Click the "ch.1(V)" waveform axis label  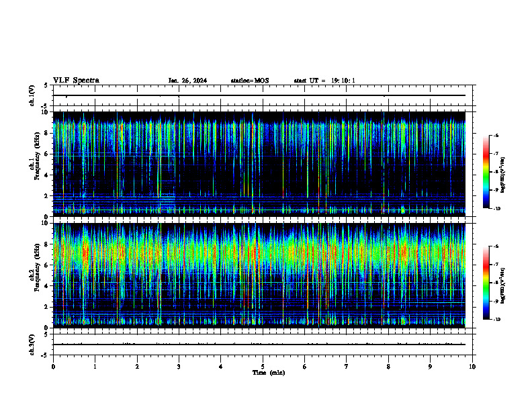pos(32,95)
